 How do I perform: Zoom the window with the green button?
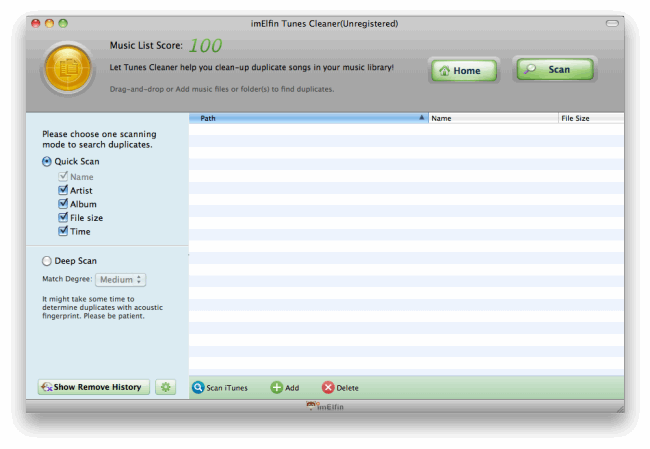63,23
